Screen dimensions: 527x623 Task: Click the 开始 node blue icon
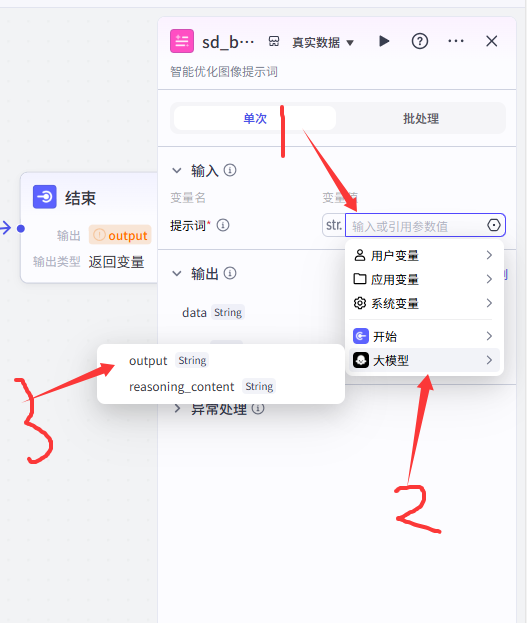tap(360, 336)
